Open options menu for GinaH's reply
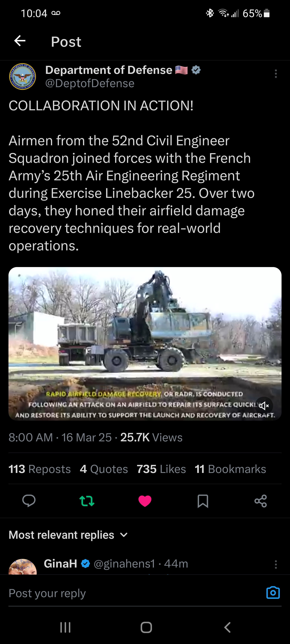The height and width of the screenshot is (644, 290). point(276,565)
